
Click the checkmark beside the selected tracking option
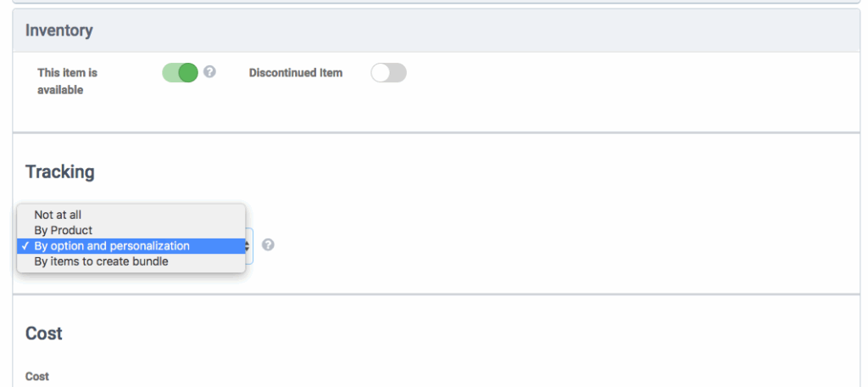coord(26,246)
